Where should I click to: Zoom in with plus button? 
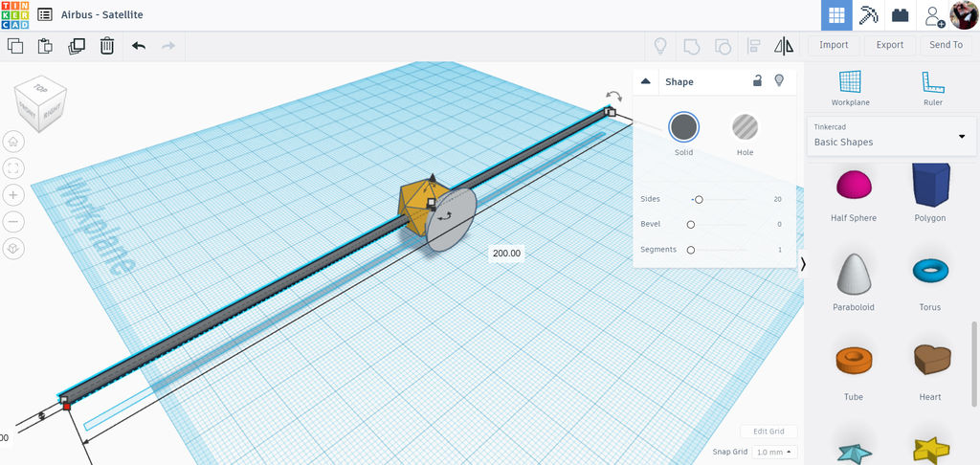click(x=13, y=195)
